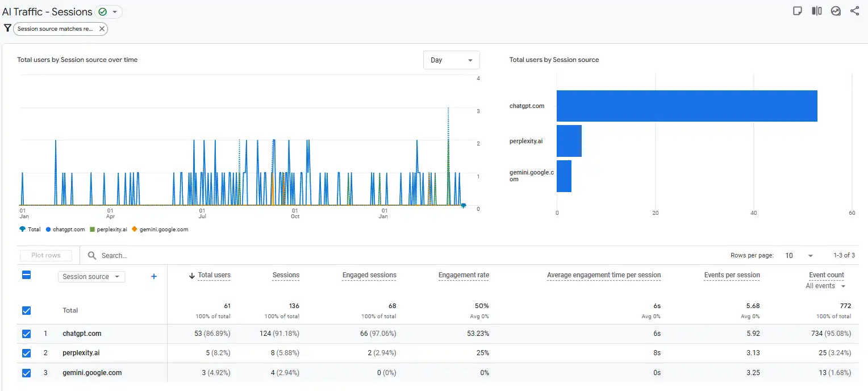Click the perplexity.ai bar in bar chart

coord(569,141)
